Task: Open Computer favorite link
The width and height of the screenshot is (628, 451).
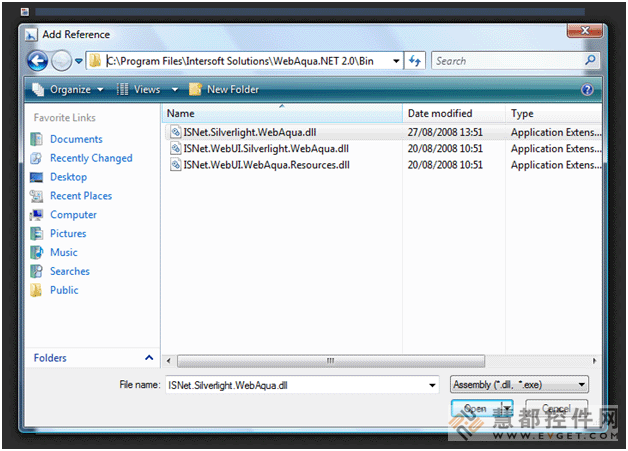Action: (x=73, y=214)
